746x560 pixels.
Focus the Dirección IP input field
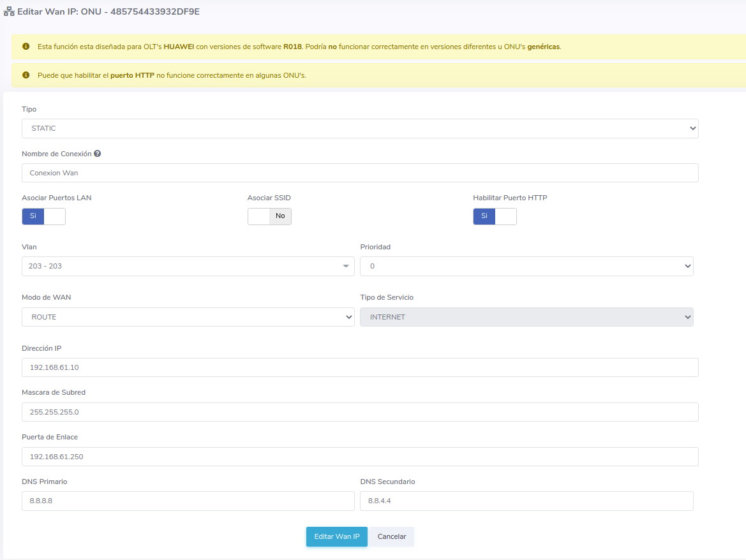[x=360, y=367]
